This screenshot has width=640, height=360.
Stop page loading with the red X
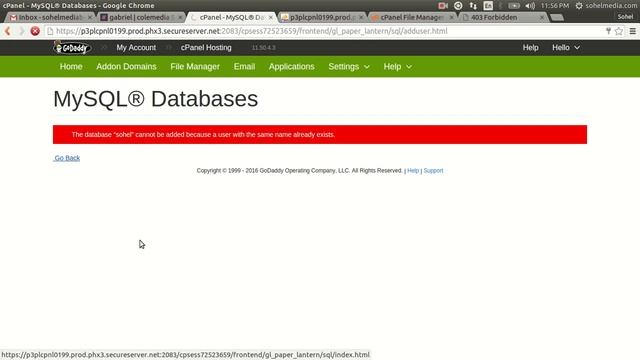click(x=35, y=31)
